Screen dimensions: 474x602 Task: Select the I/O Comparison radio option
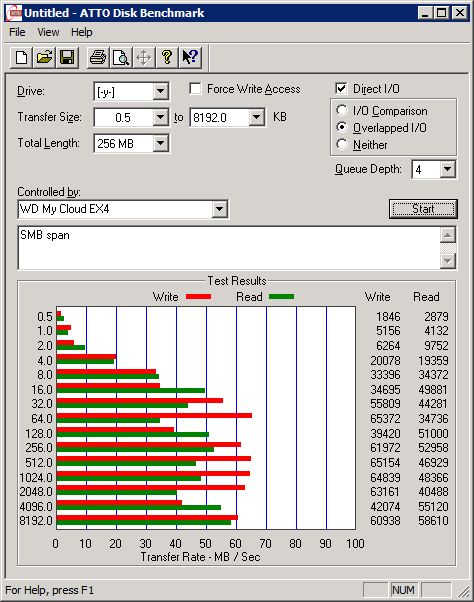coord(342,111)
